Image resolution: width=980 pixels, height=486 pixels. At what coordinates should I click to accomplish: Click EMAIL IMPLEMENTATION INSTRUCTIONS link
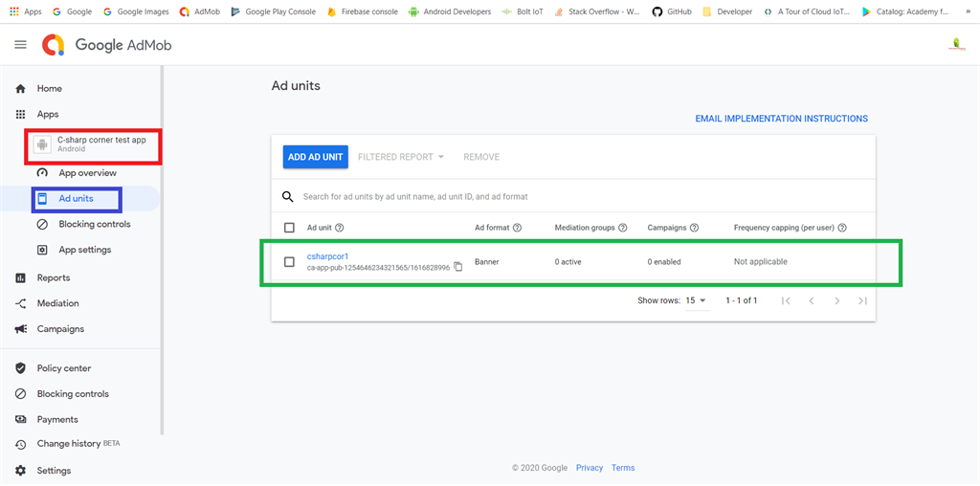point(781,119)
